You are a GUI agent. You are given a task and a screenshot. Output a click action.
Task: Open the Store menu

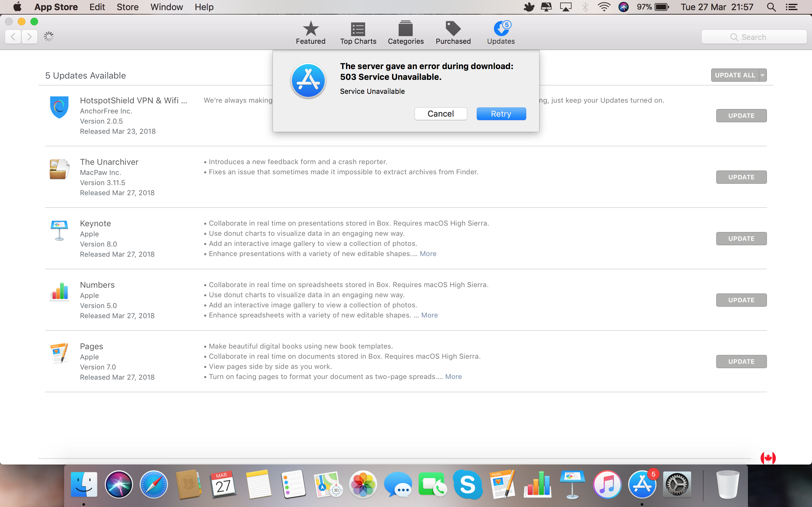127,7
